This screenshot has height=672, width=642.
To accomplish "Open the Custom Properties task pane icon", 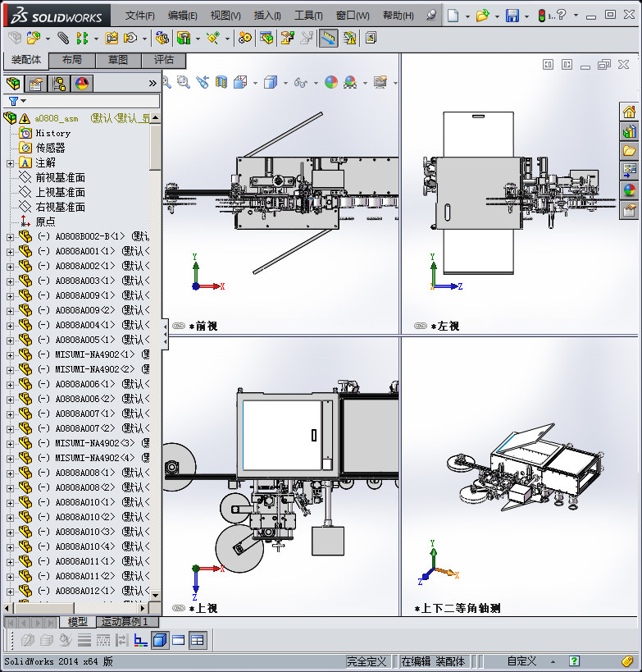I will [x=629, y=210].
